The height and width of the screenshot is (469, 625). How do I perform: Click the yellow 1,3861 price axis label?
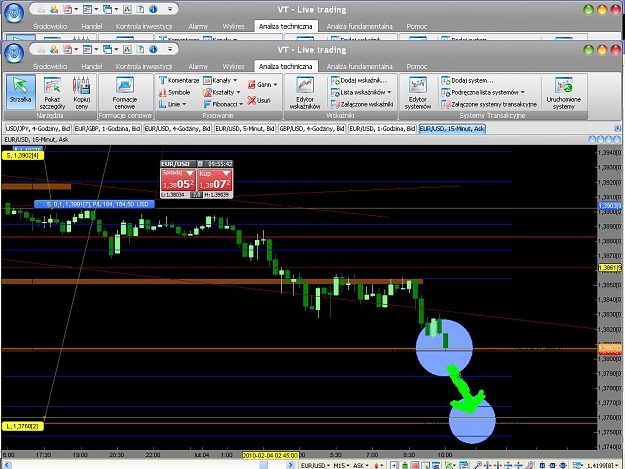tap(609, 268)
